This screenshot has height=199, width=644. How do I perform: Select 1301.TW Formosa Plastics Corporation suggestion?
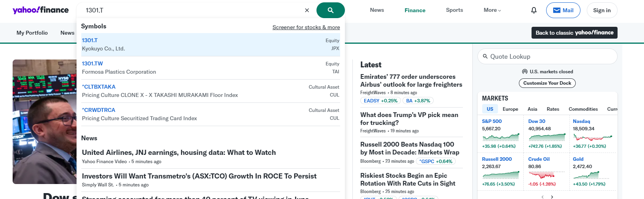click(x=211, y=68)
